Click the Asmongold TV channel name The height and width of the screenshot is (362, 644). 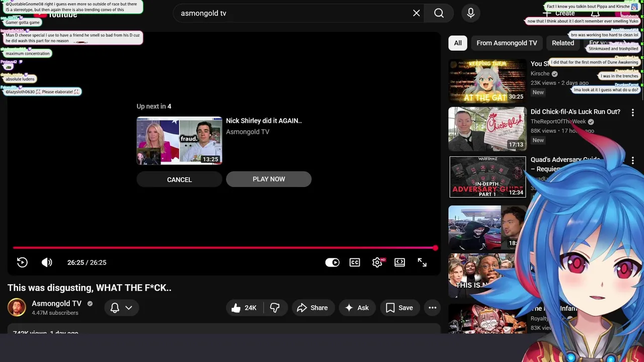click(57, 304)
